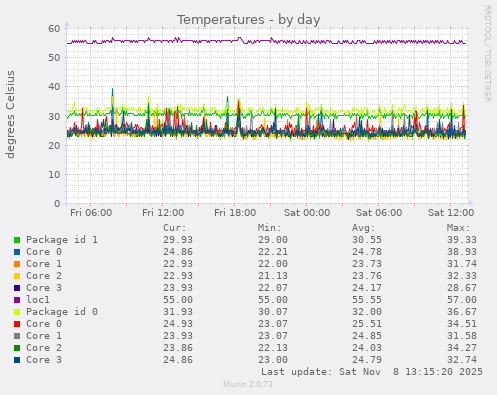Click the purple Core 3 average value 24.17
497x395 pixels.
click(x=367, y=288)
